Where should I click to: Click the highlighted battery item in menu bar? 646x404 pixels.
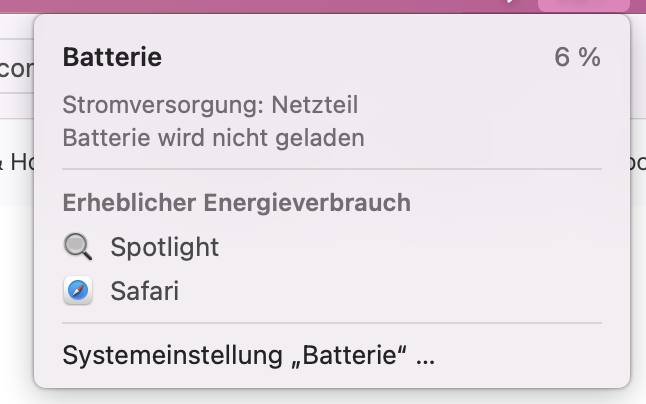(583, 5)
